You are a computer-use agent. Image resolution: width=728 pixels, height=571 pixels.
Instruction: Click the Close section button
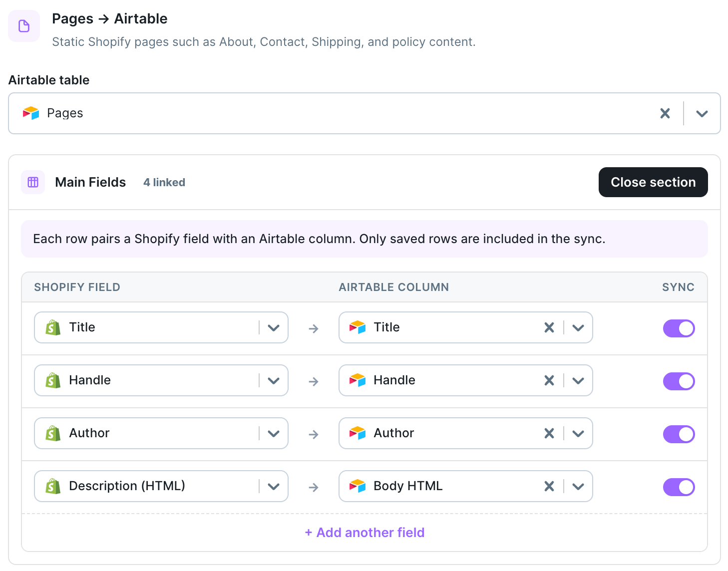point(653,182)
